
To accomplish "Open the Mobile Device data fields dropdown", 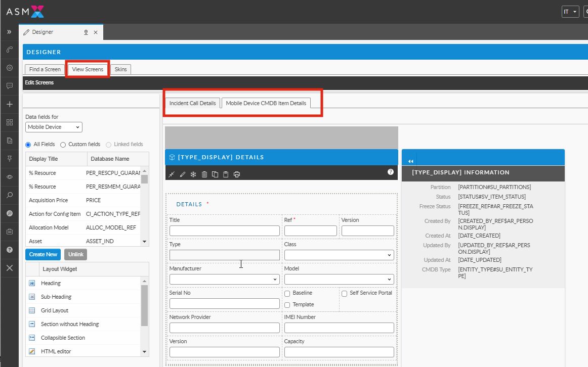I will (54, 127).
